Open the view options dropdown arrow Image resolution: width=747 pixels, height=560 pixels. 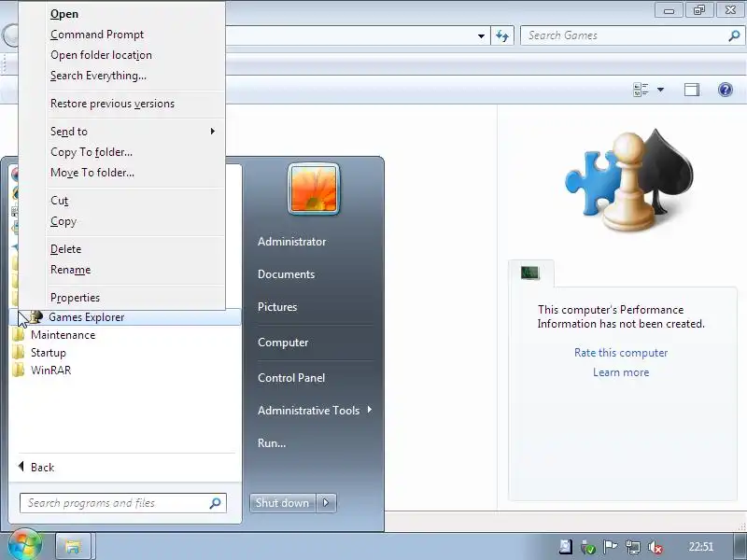tap(660, 90)
